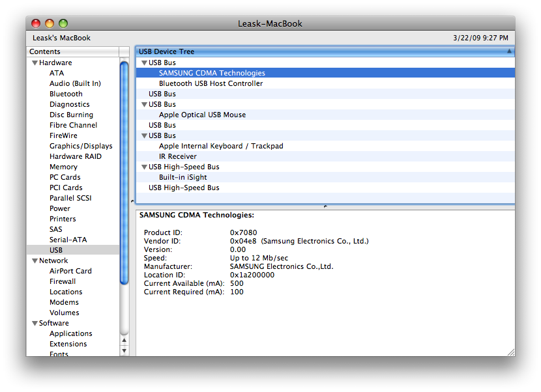Open Serial-ATA section
The image size is (541, 392).
pos(68,240)
